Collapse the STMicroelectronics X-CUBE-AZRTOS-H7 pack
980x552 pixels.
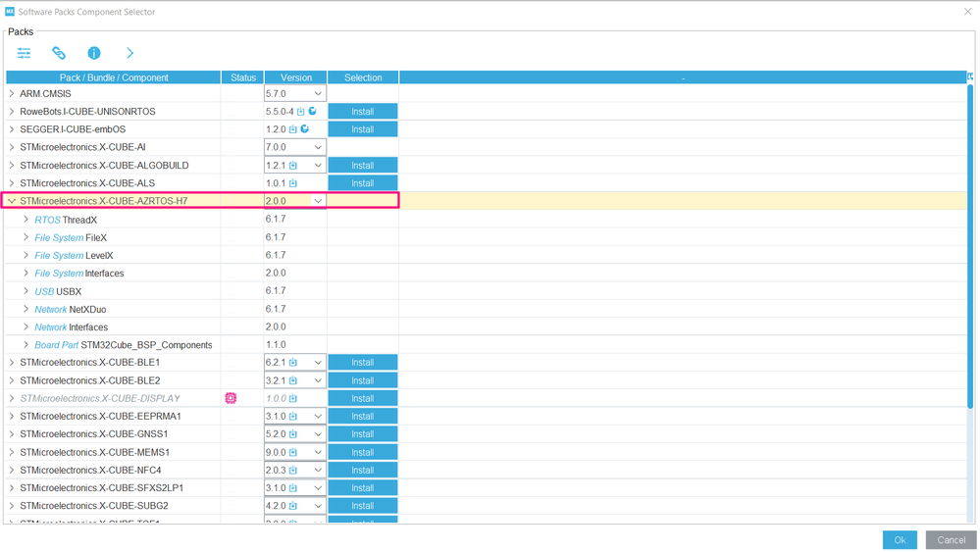tap(11, 201)
